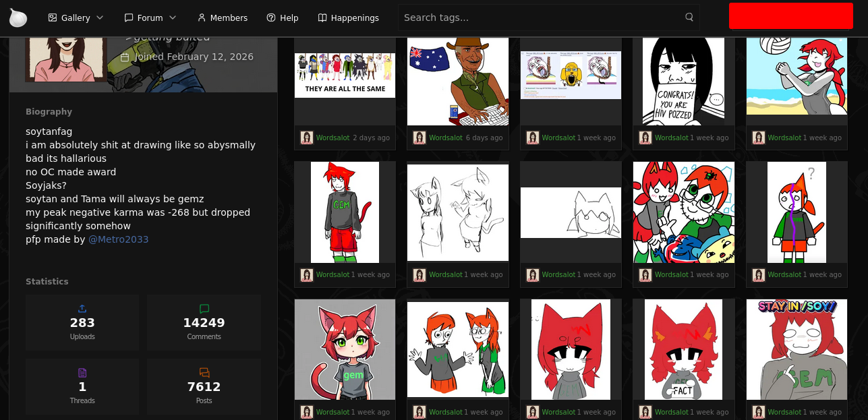Open the question mark character thumbnail
The image size is (868, 420).
coord(797,212)
